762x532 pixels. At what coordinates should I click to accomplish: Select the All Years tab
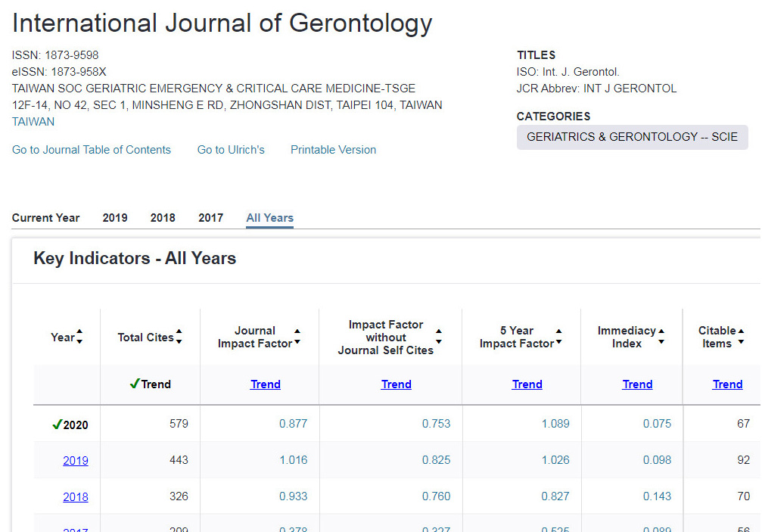click(269, 218)
